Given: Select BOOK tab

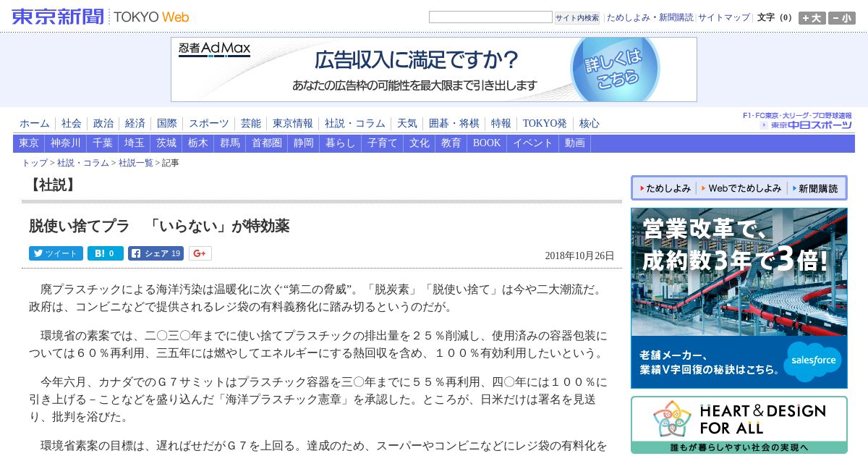Looking at the screenshot, I should 487,143.
